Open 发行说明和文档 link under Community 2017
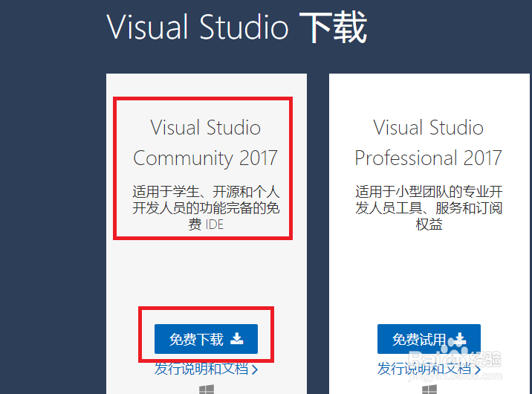The width and height of the screenshot is (532, 394). (x=206, y=369)
